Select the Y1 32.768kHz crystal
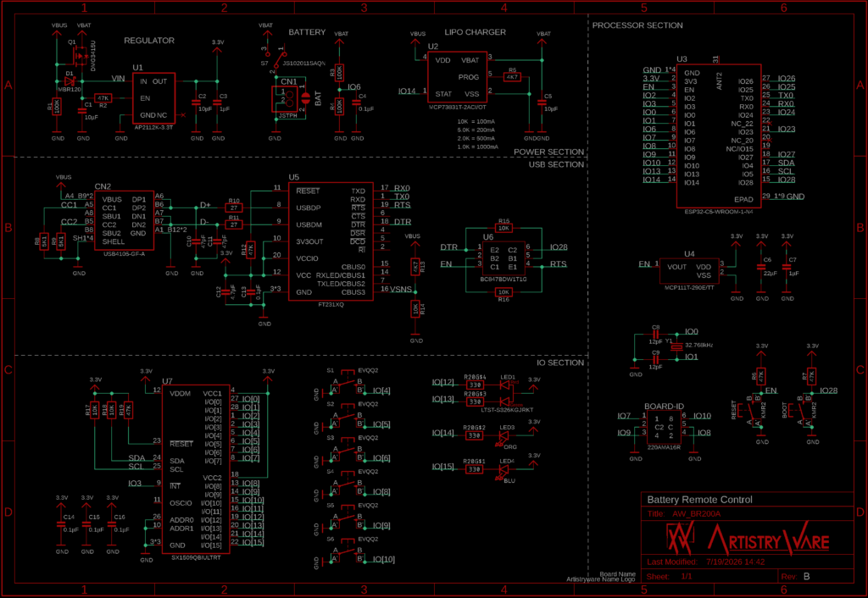The height and width of the screenshot is (598, 868). [x=676, y=346]
